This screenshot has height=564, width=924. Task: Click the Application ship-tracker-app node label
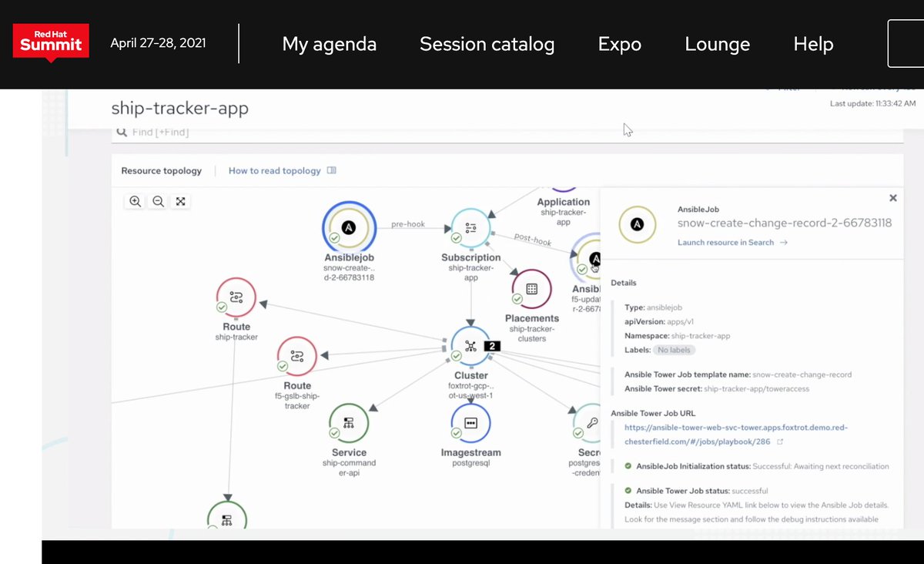point(564,212)
